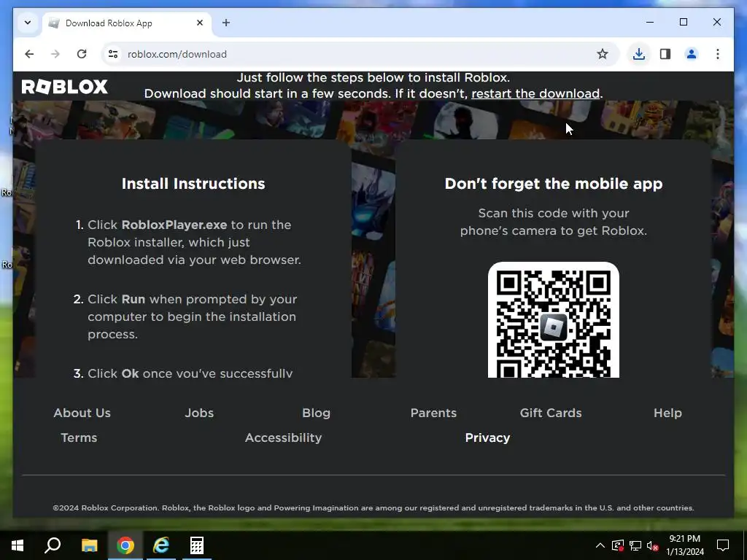Open the taskbar clock and date

click(x=685, y=545)
